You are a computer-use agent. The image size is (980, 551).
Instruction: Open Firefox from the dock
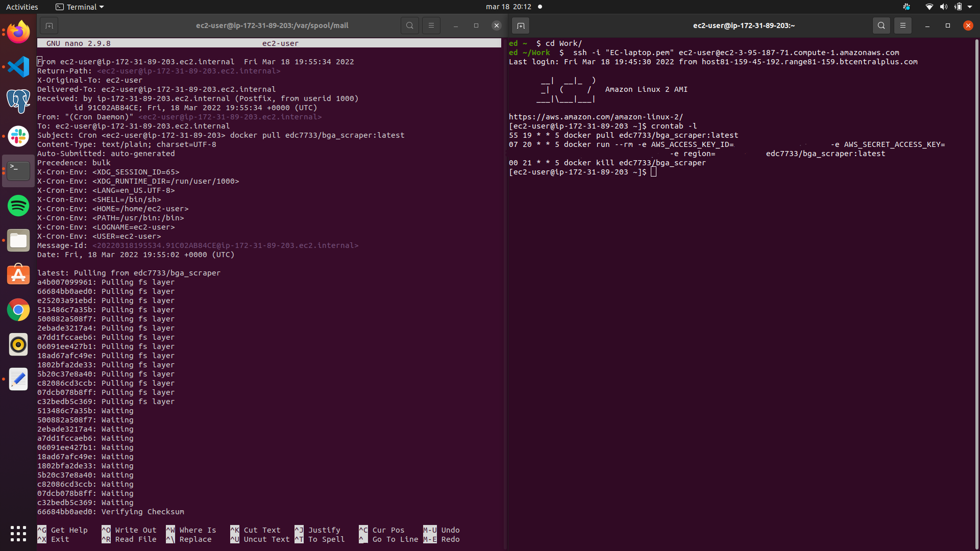click(x=18, y=32)
